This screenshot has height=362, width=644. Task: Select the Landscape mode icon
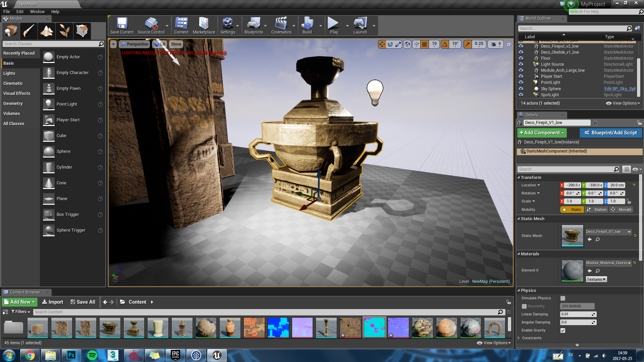click(x=47, y=31)
